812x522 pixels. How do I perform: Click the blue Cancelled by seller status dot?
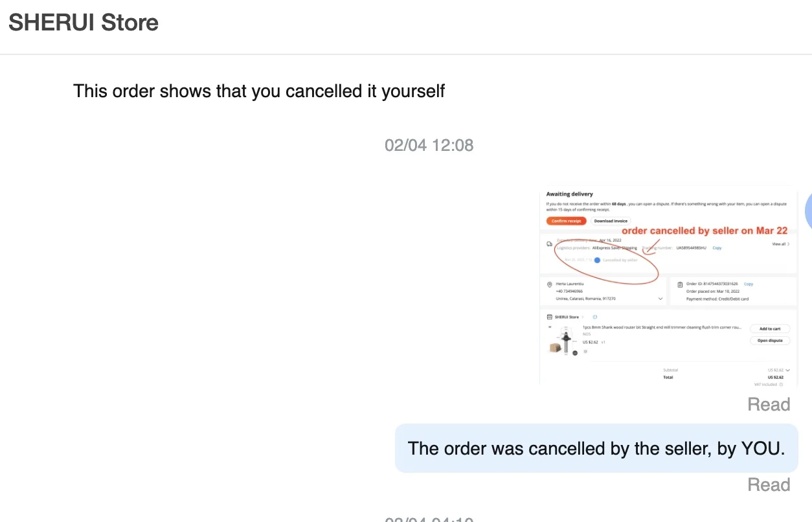click(597, 260)
